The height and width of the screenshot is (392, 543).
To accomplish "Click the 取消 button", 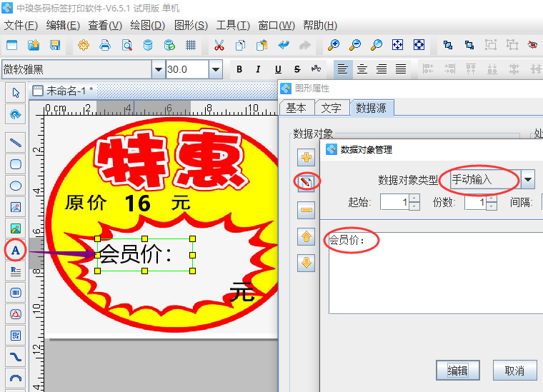I will tap(514, 371).
